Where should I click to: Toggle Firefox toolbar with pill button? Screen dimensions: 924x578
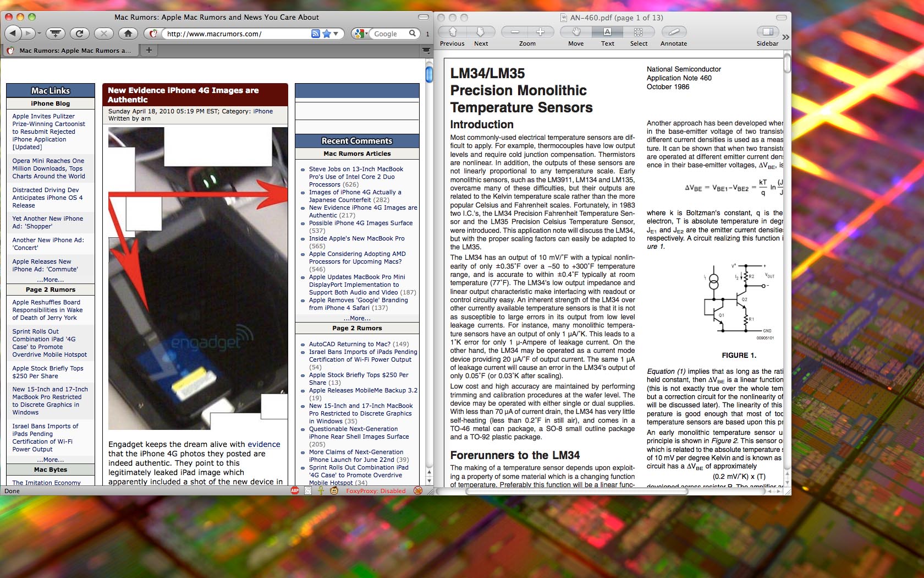(x=423, y=18)
